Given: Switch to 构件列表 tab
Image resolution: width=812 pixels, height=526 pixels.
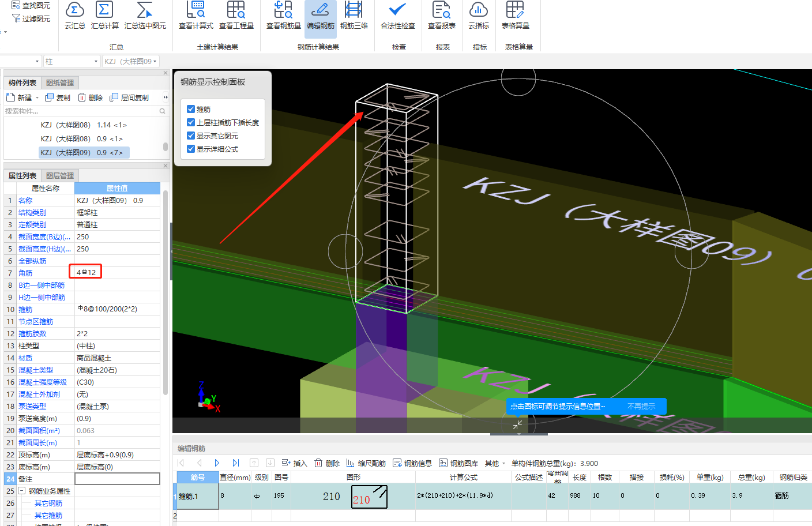Looking at the screenshot, I should click(x=22, y=83).
